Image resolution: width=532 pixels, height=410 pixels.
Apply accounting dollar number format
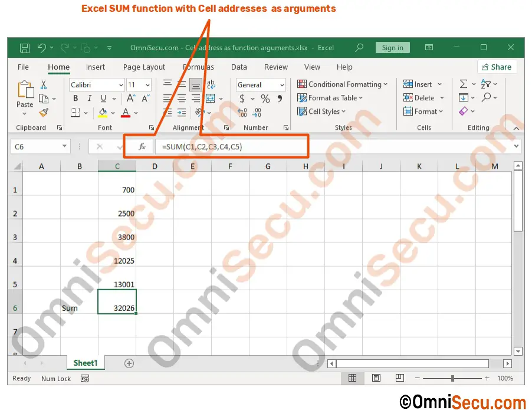click(x=242, y=99)
